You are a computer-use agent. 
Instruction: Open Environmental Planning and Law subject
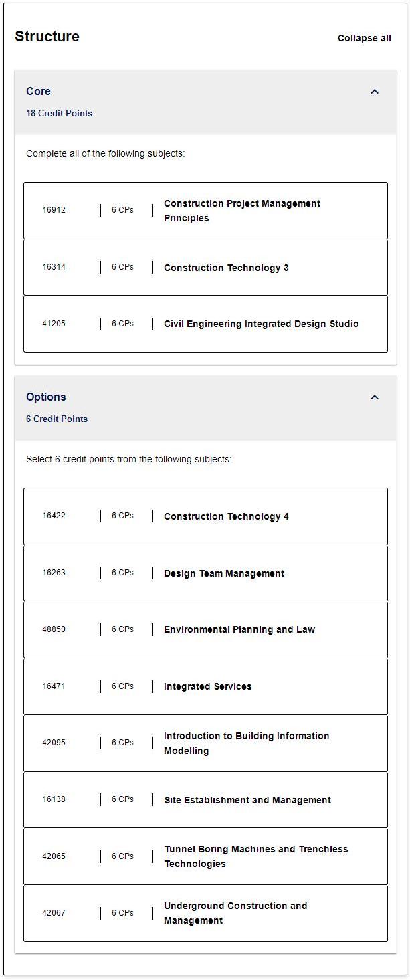(x=239, y=629)
